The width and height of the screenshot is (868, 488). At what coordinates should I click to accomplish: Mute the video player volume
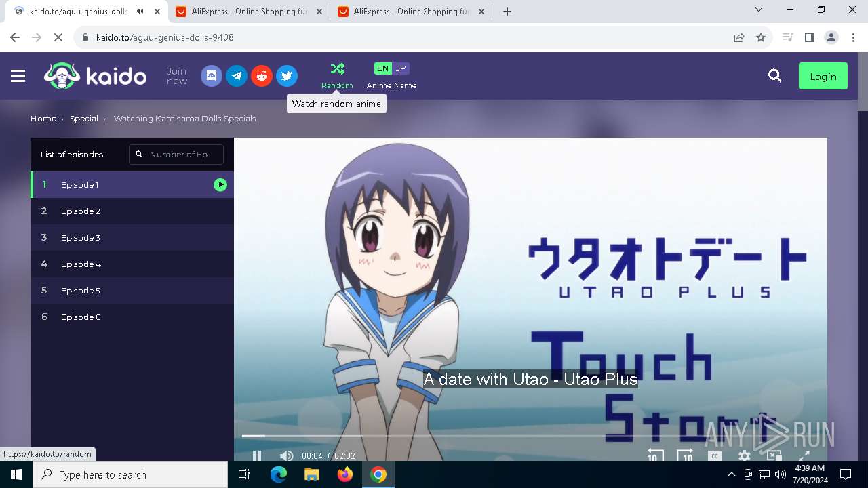coord(286,456)
